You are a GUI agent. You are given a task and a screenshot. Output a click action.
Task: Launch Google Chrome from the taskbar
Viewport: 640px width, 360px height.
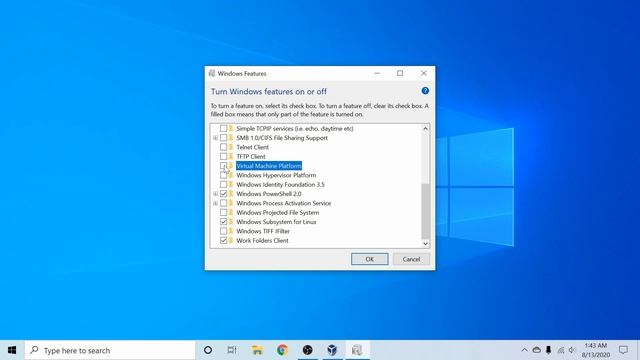(x=282, y=350)
